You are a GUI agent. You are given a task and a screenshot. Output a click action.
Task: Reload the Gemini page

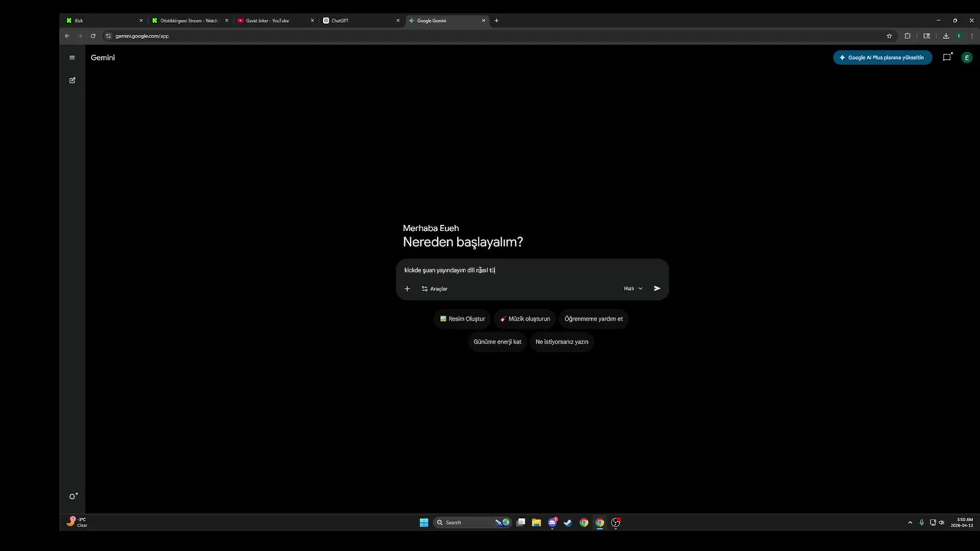(x=93, y=36)
